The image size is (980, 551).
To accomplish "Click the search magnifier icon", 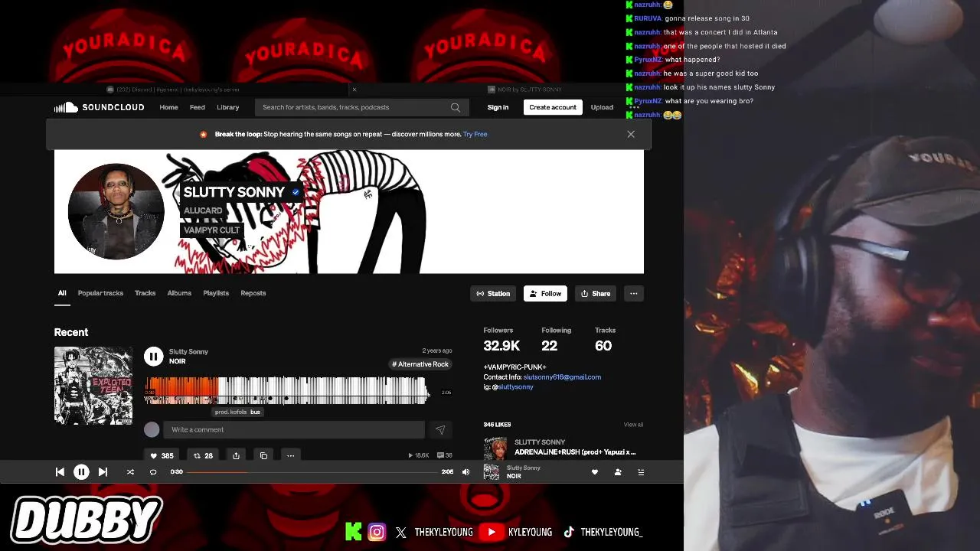I will (x=456, y=107).
